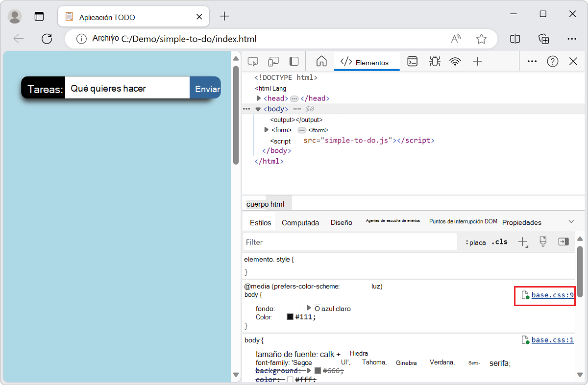Open the network conditions wifi icon

(x=455, y=61)
